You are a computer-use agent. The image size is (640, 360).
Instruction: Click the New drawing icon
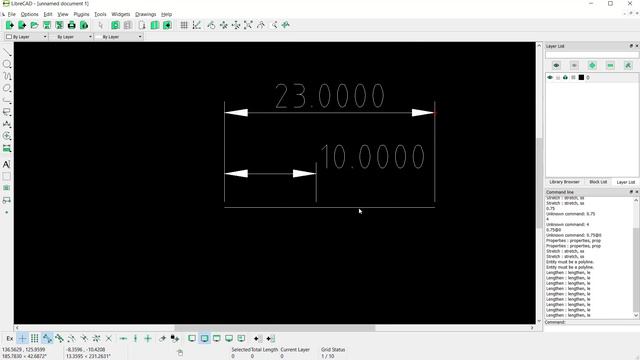[x=9, y=25]
